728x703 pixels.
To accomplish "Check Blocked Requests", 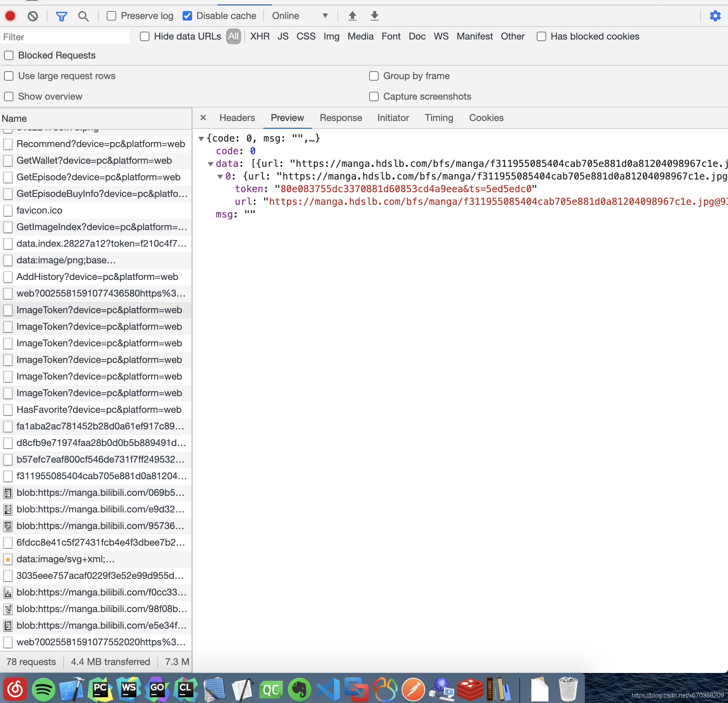I will (x=9, y=55).
